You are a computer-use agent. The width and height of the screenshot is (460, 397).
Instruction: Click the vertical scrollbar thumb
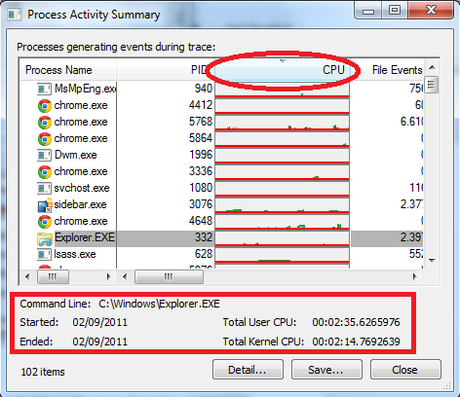click(x=432, y=85)
